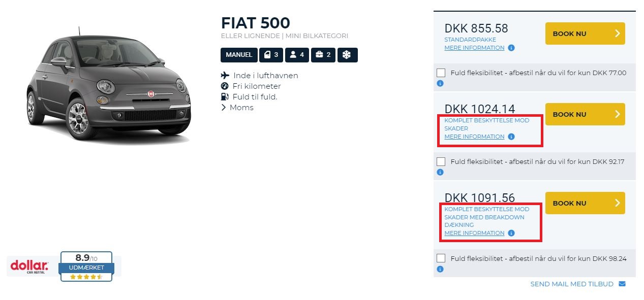This screenshot has width=644, height=300.
Task: Enable full flexibility for DKK 77.00
Action: tap(441, 73)
